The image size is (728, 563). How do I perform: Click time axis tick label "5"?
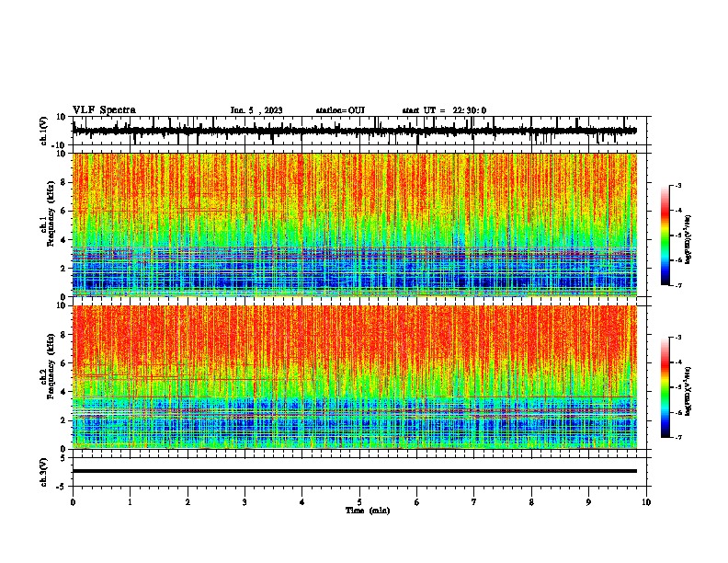359,502
